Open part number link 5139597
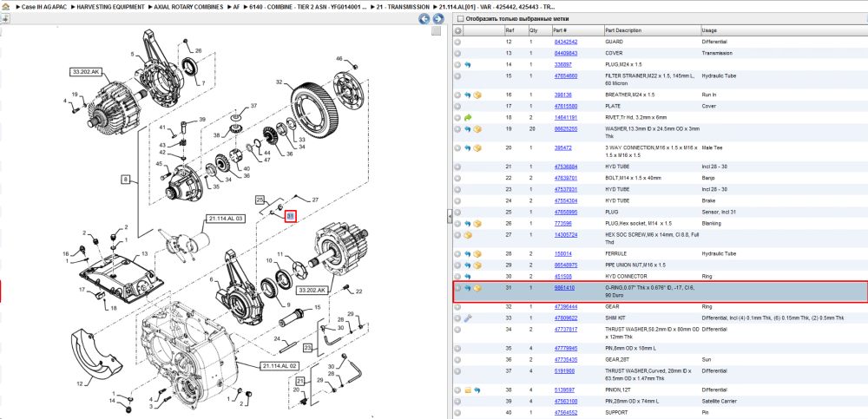Screen dimensions: 868x419 (564, 390)
